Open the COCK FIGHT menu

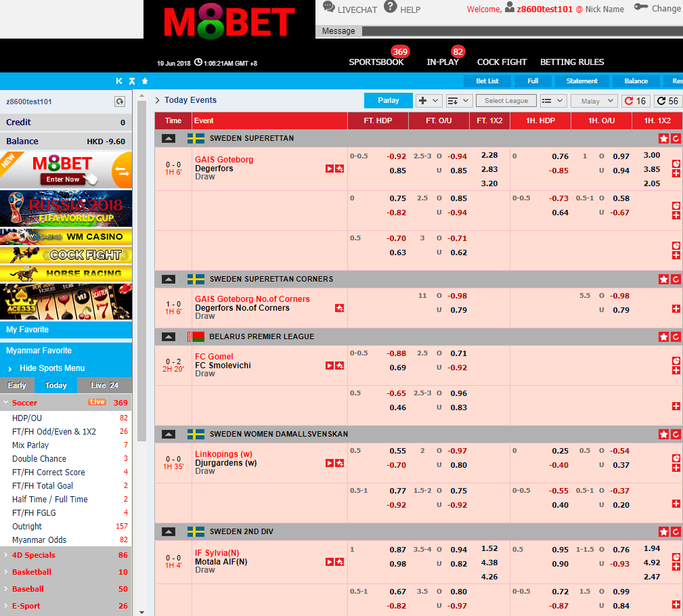coord(502,62)
